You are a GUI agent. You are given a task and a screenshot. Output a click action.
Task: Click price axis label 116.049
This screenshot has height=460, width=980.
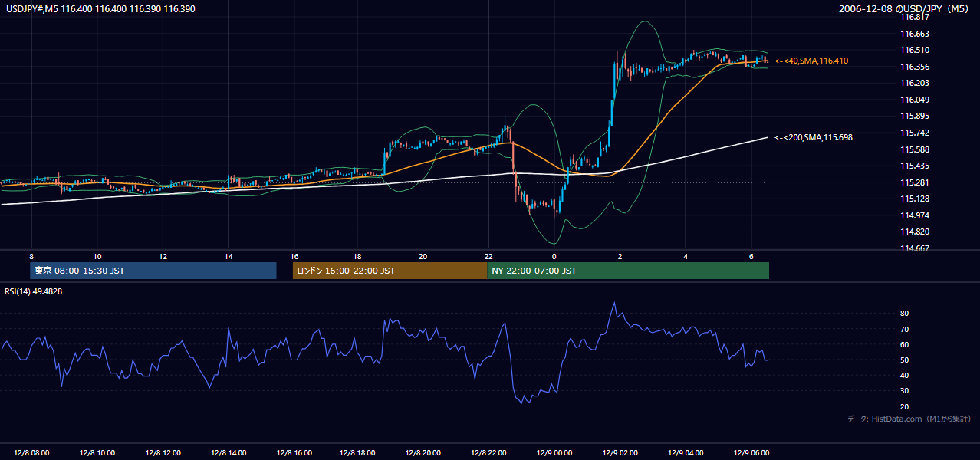915,100
